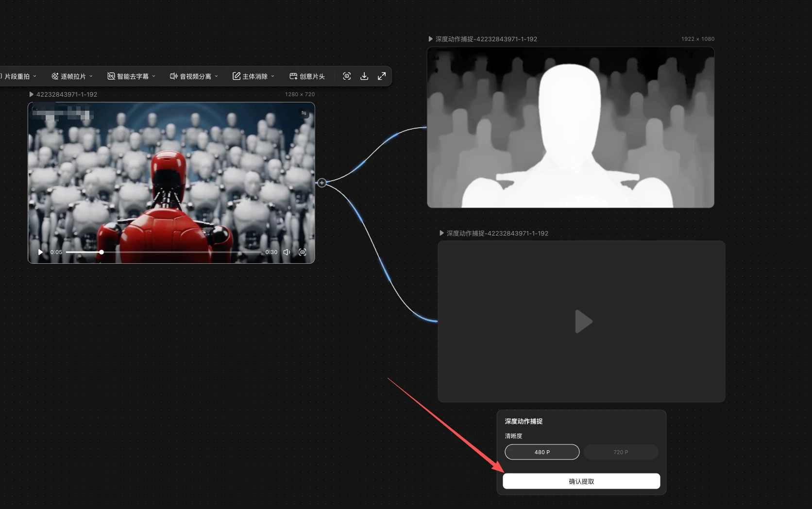Click the lower 深度动作捕捉-42232843971-1-192 node title
The width and height of the screenshot is (812, 509).
(497, 233)
